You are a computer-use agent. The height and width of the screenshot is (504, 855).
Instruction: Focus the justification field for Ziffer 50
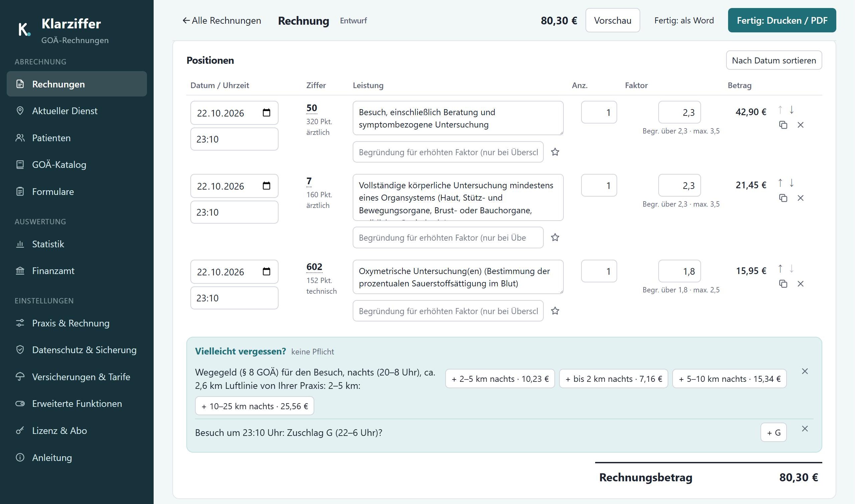tap(448, 152)
